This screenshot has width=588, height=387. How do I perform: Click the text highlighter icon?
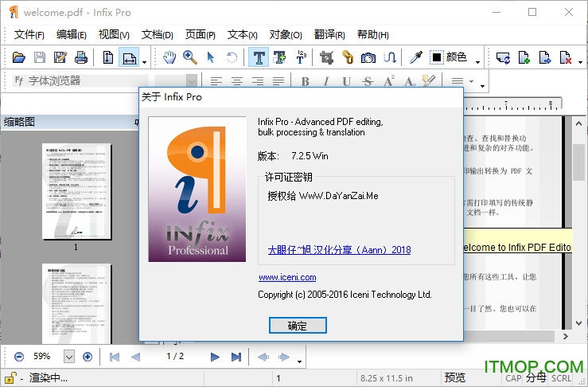point(430,80)
